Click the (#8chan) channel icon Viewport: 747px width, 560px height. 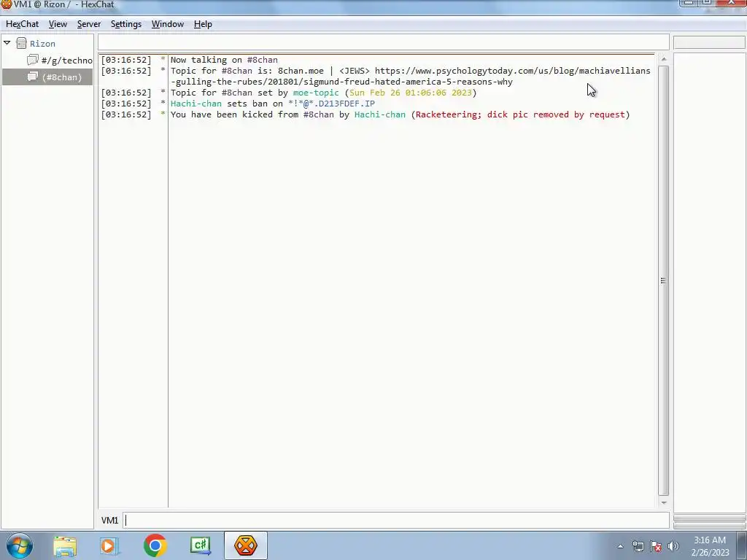32,77
